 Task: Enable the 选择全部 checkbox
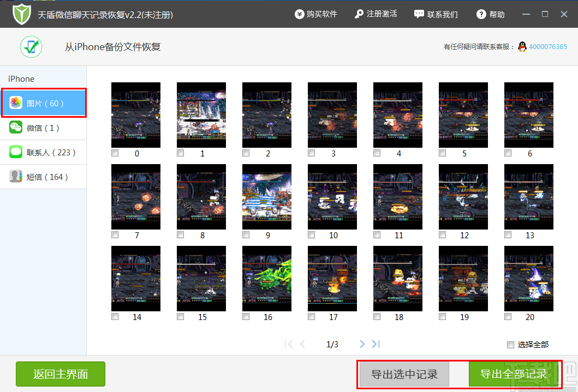510,345
